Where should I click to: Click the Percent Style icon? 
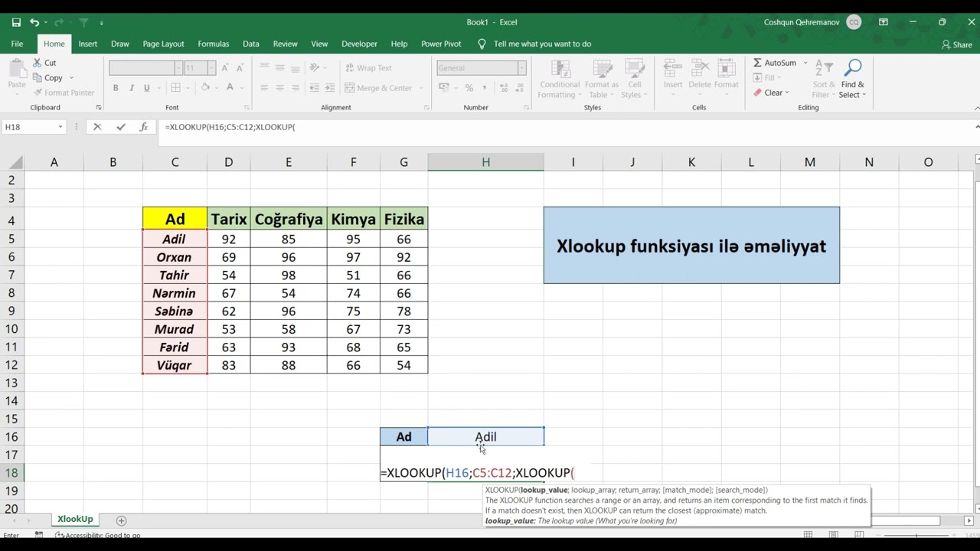(469, 88)
